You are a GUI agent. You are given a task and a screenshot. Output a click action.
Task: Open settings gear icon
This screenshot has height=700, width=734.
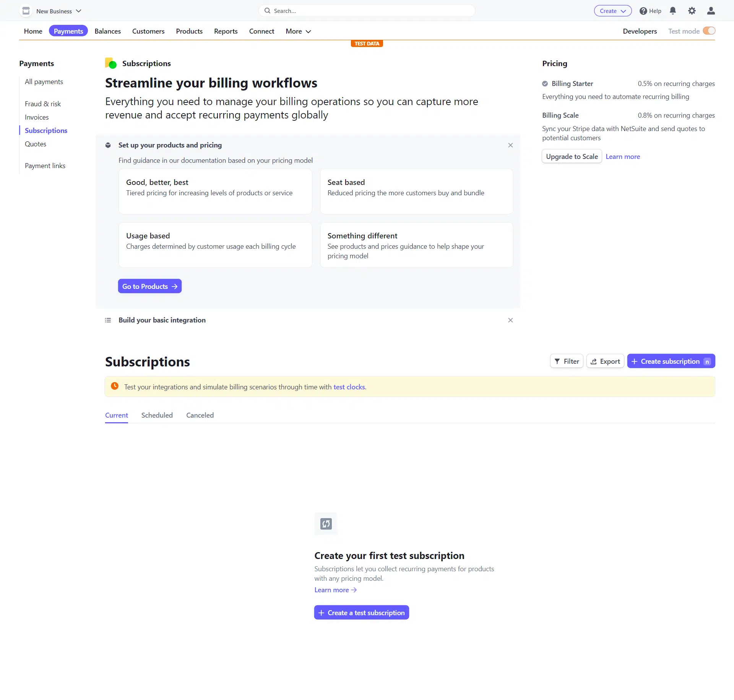pyautogui.click(x=692, y=11)
